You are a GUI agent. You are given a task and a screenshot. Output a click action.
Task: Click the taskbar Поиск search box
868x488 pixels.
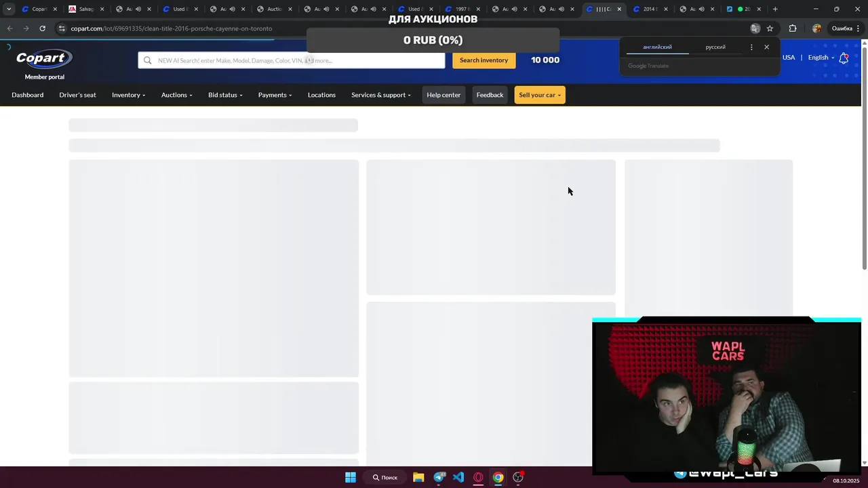[x=384, y=477]
